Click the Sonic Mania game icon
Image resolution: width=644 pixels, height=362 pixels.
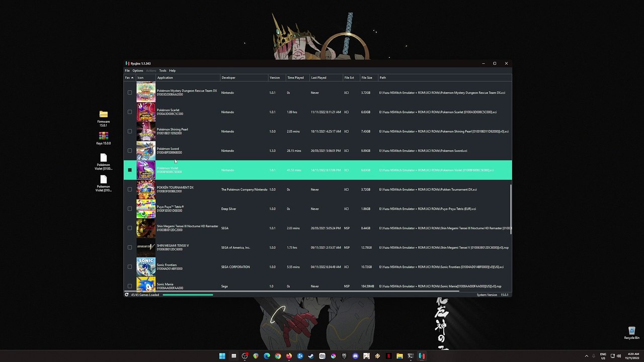coord(146,284)
